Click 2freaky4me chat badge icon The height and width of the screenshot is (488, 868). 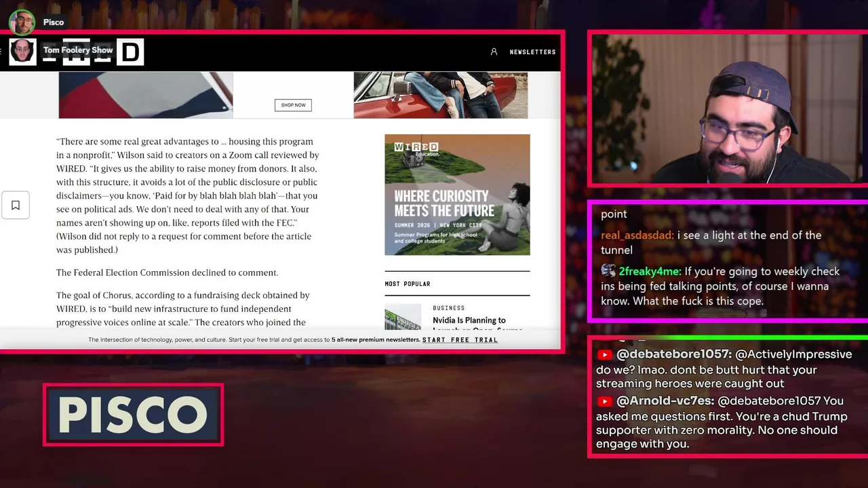608,270
